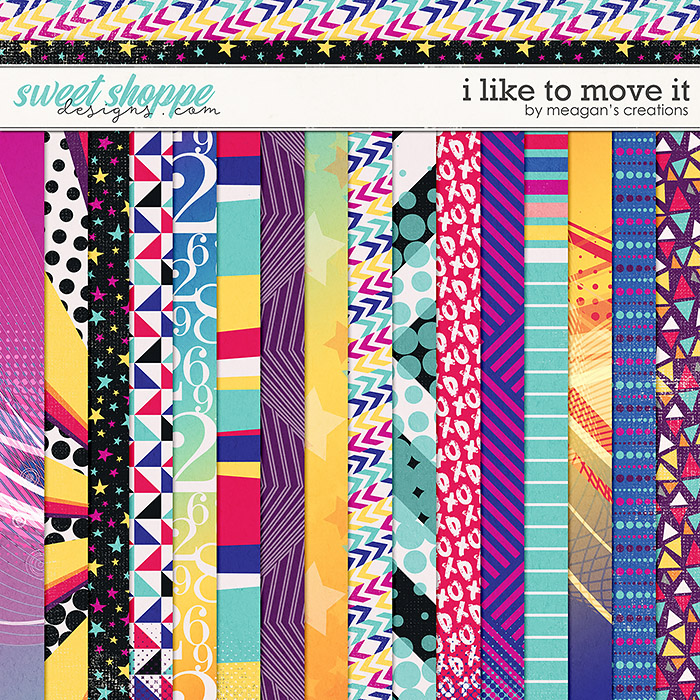This screenshot has width=700, height=700.
Task: Select the purple paper with thin chevron lines
Action: [x=283, y=415]
